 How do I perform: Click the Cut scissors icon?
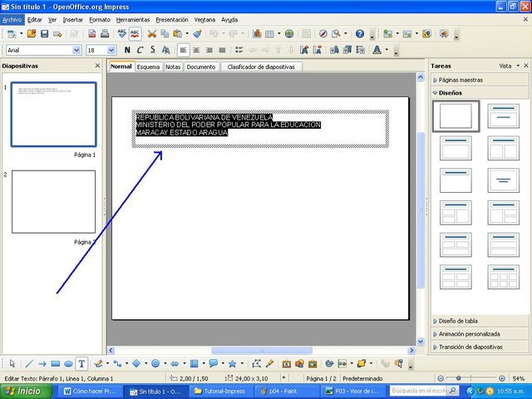tap(151, 33)
